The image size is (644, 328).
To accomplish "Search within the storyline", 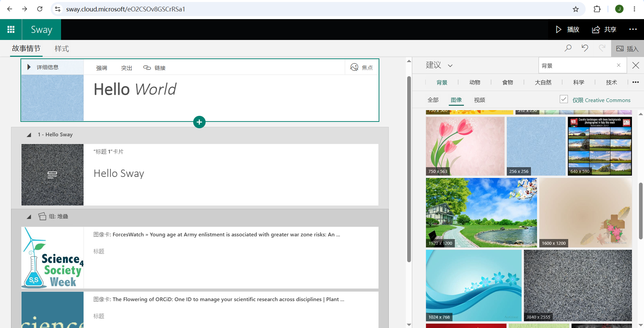I will click(568, 48).
